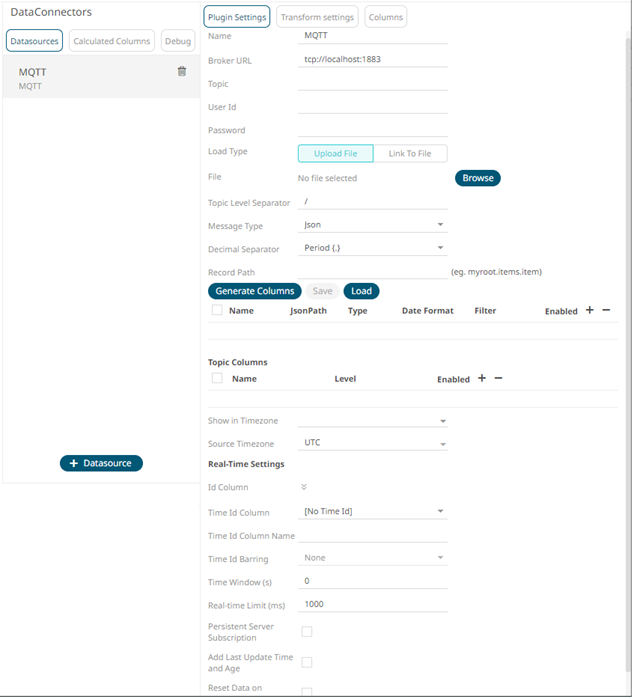Open the Decimal Separator dropdown
Viewport: 634px width, 699px height.
pyautogui.click(x=372, y=249)
